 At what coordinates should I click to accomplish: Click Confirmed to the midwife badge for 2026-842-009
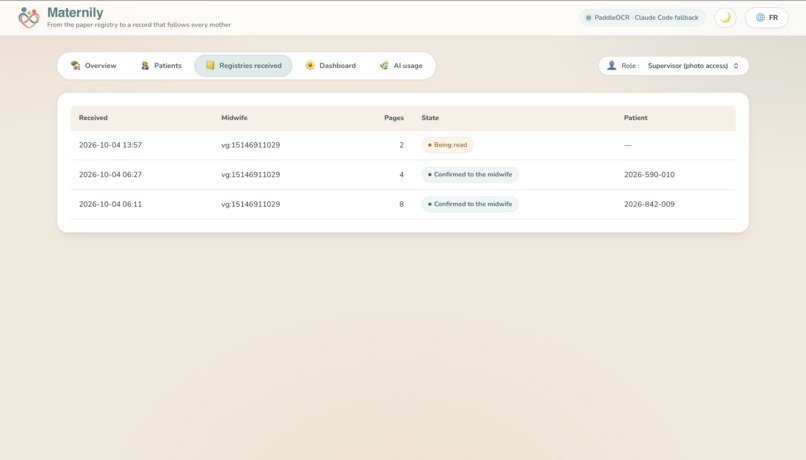(470, 204)
